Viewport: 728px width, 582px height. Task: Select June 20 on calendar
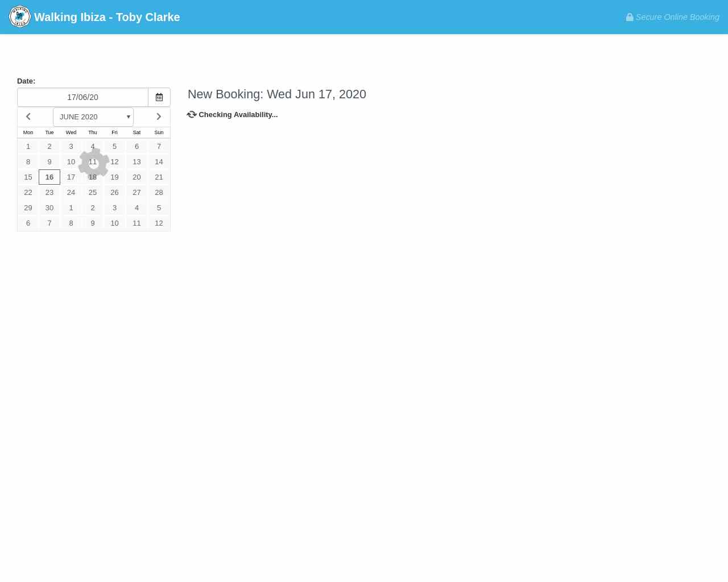click(x=136, y=177)
